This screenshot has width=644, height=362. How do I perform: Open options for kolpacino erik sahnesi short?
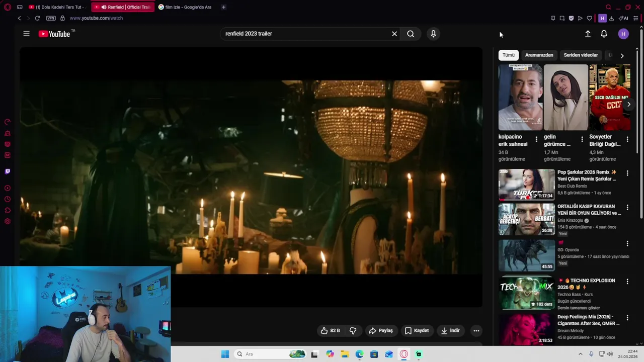(536, 139)
